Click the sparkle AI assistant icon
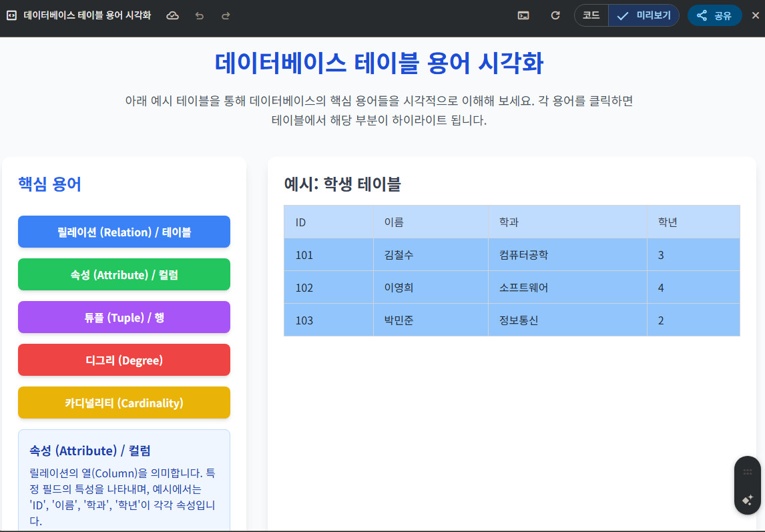This screenshot has height=532, width=765. tap(748, 499)
